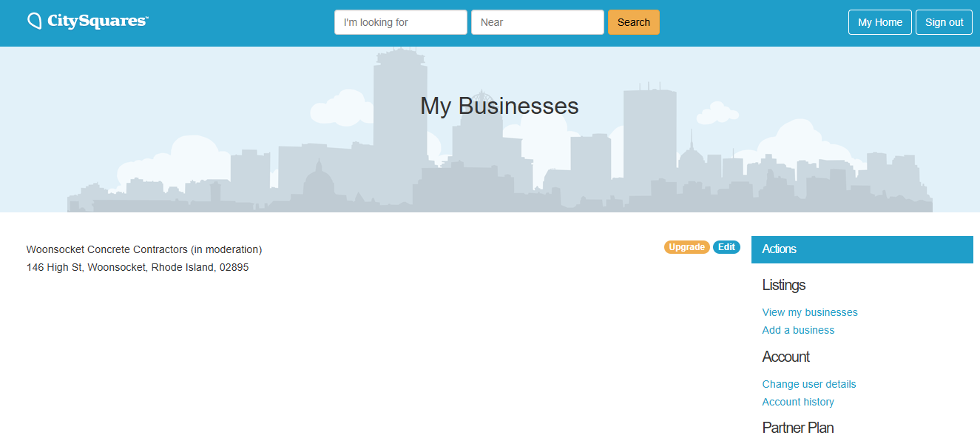
Task: Open the Change user details link
Action: coord(809,384)
